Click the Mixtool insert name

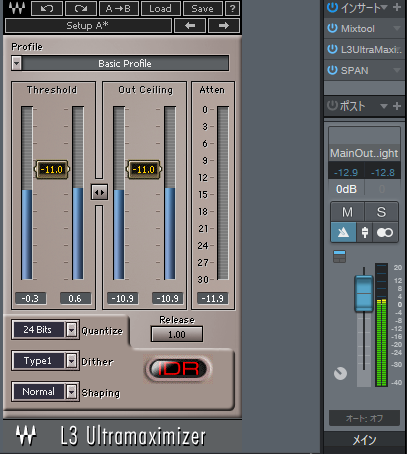coord(358,29)
